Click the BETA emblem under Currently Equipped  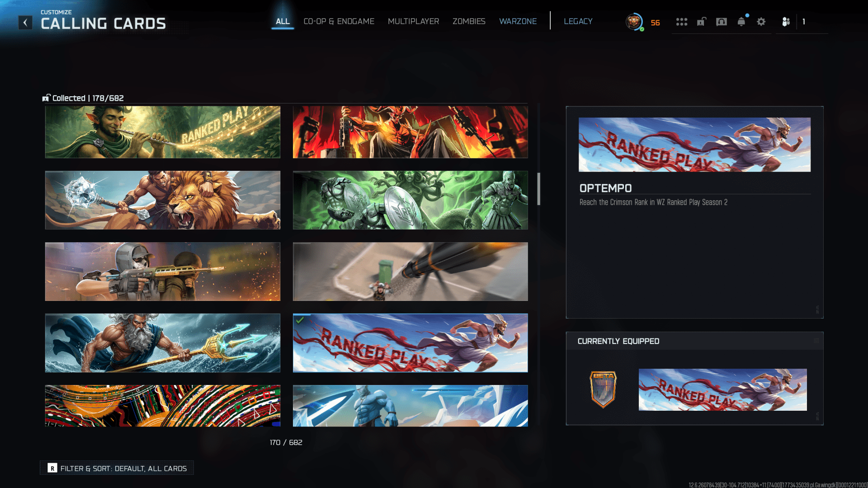tap(603, 389)
